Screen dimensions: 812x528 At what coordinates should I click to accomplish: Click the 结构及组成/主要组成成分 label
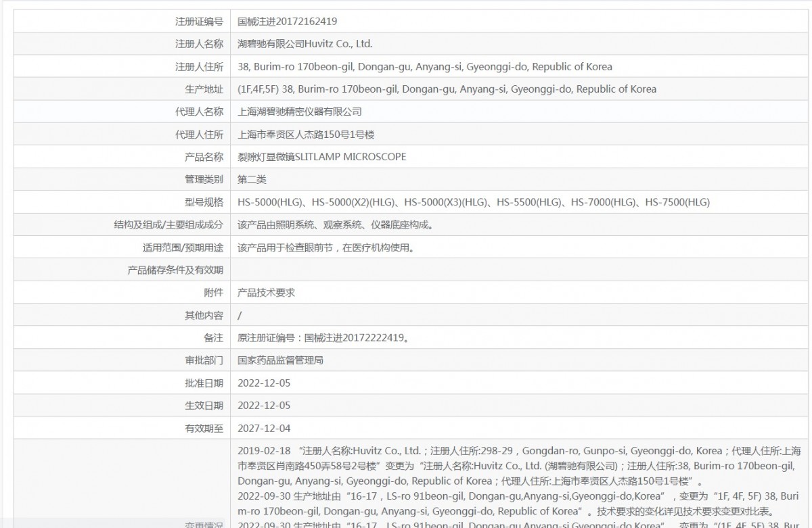pos(168,225)
